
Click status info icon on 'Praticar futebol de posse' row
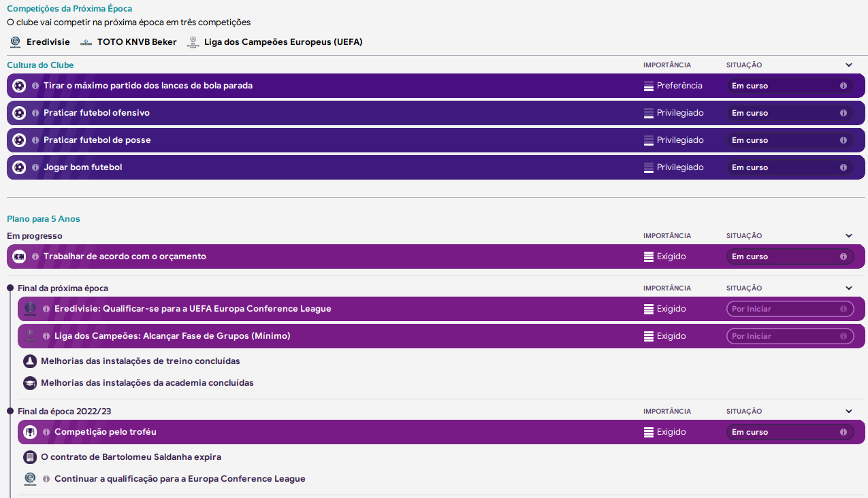click(x=843, y=140)
